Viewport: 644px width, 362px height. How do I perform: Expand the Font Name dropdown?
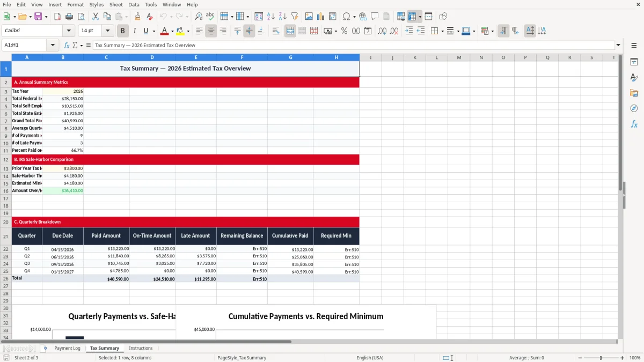pyautogui.click(x=69, y=31)
